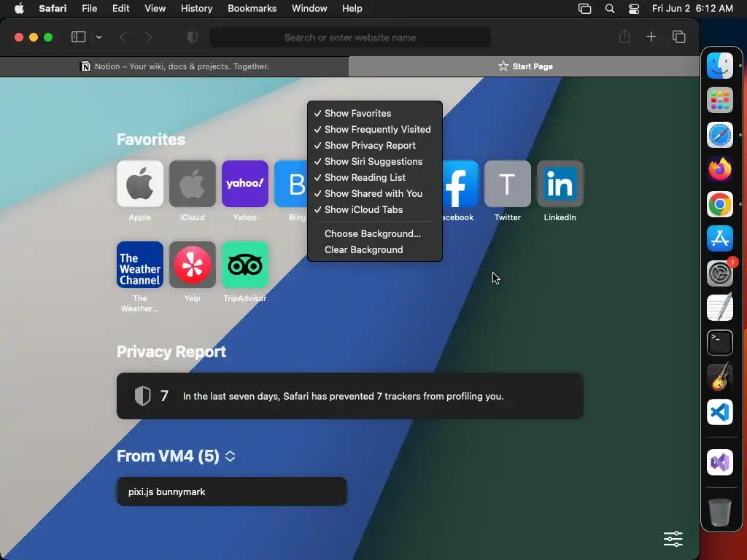Uncheck Show Siri Suggestions
The width and height of the screenshot is (747, 560).
click(374, 161)
